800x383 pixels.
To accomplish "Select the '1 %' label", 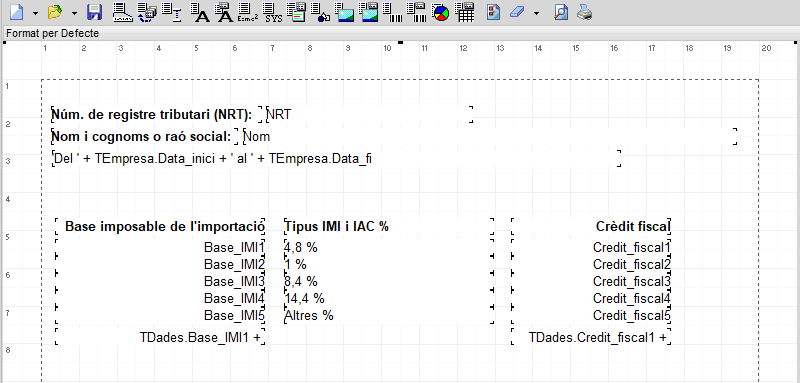I will click(389, 264).
